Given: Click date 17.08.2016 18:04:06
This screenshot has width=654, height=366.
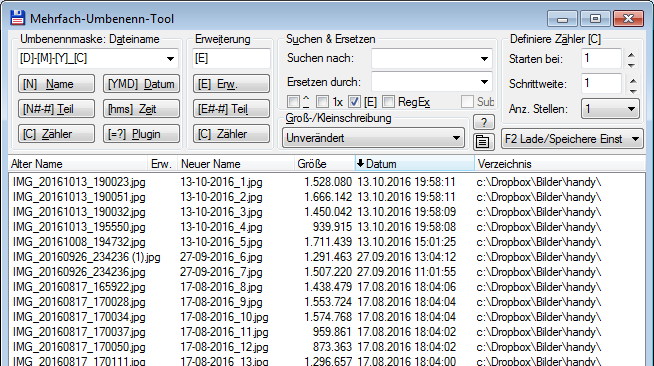Looking at the screenshot, I should [406, 287].
